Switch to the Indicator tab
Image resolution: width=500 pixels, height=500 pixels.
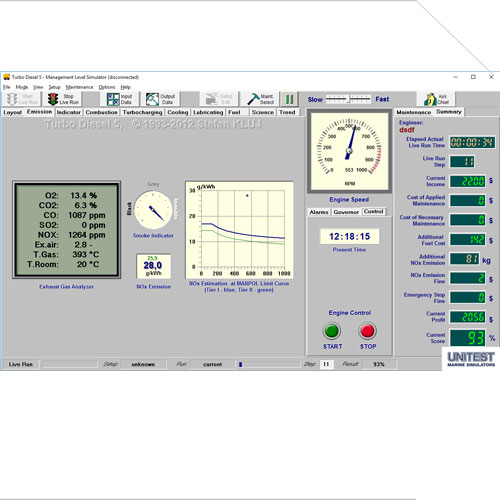[69, 112]
